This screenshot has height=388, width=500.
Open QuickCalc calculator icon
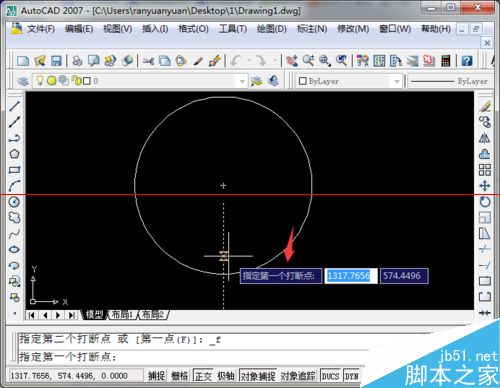(x=446, y=61)
